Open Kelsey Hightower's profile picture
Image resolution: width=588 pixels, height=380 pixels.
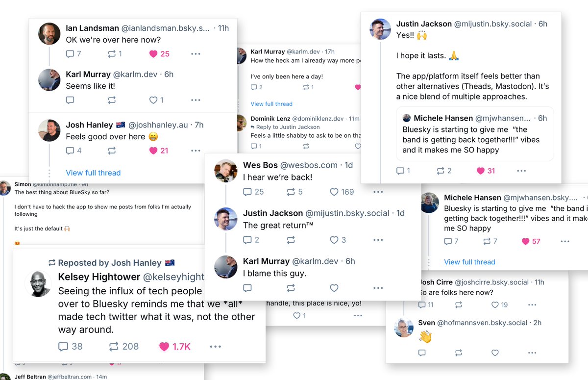(38, 283)
